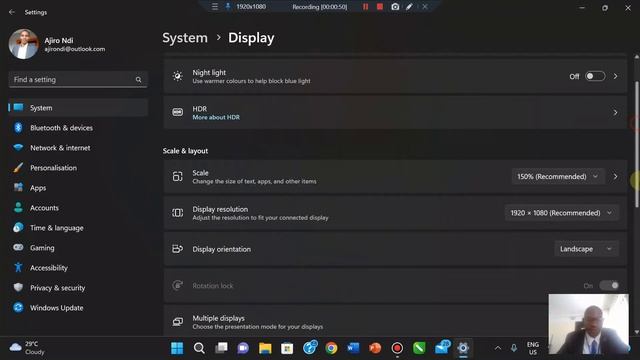Open Microsoft Word from the taskbar
Viewport: 640px width, 360px height.
(x=353, y=348)
